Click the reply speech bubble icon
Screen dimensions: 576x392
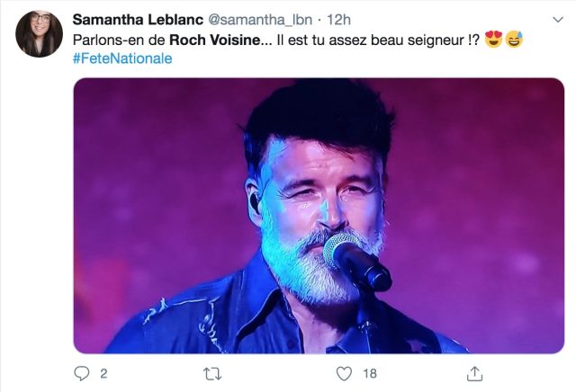click(81, 374)
